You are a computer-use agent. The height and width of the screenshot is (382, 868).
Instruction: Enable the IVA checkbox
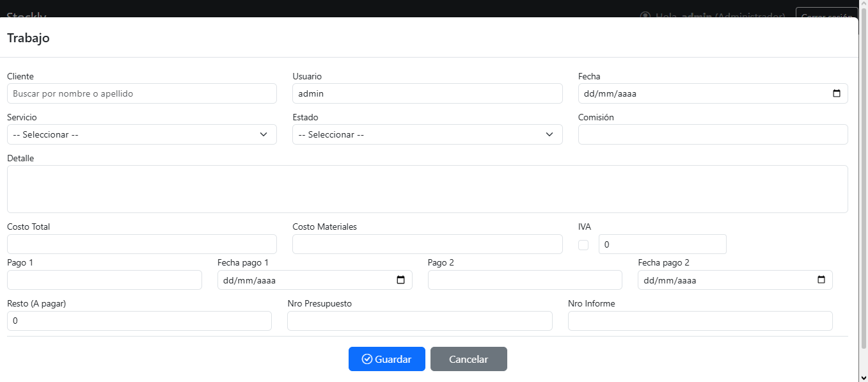point(583,244)
